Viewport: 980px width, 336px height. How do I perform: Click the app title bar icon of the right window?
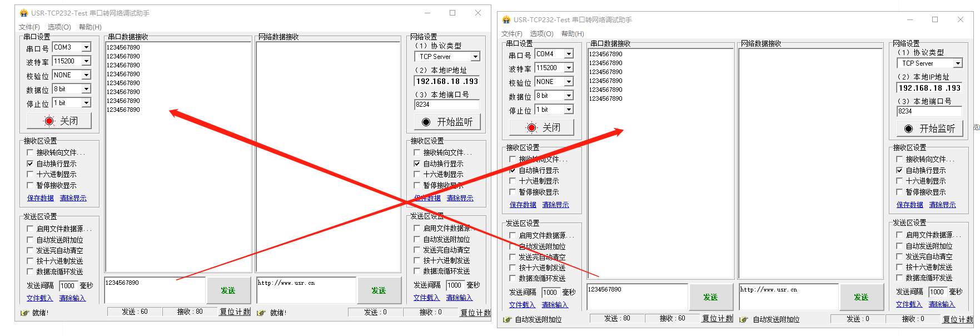pos(506,19)
